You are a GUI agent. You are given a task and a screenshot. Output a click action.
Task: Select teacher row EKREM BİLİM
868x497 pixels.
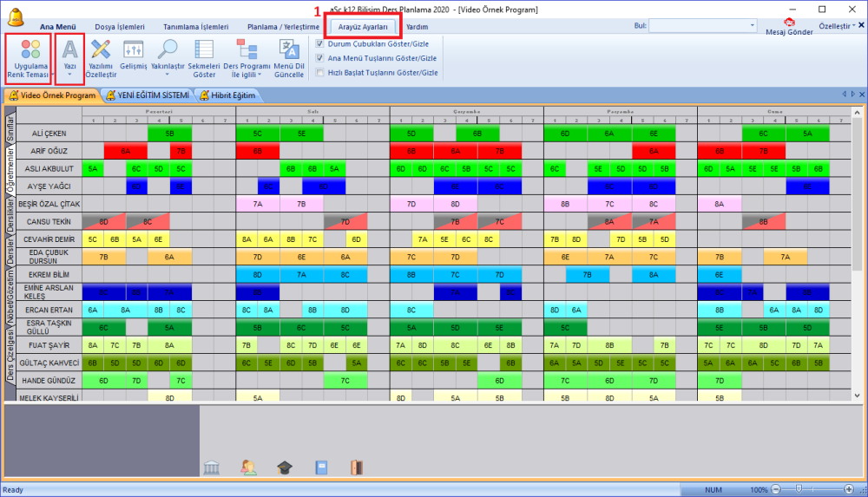[49, 274]
